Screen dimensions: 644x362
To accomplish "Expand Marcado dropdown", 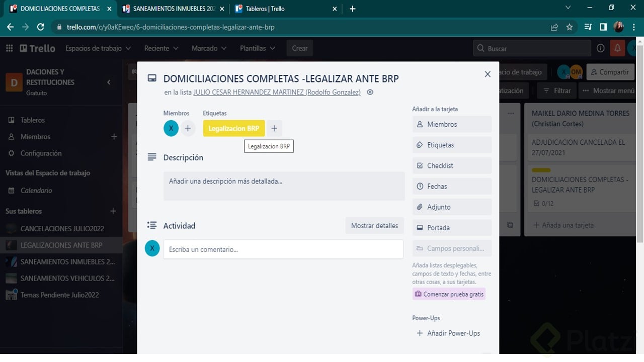I will coord(209,48).
